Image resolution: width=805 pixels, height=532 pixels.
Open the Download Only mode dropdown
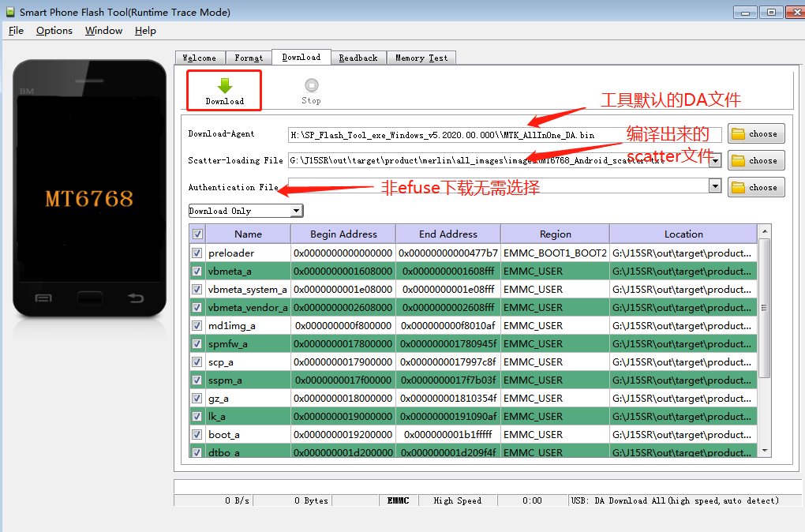tap(298, 210)
